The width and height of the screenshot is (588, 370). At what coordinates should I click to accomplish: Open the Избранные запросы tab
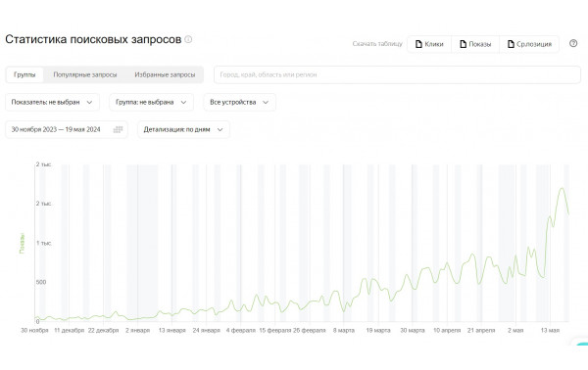point(165,75)
